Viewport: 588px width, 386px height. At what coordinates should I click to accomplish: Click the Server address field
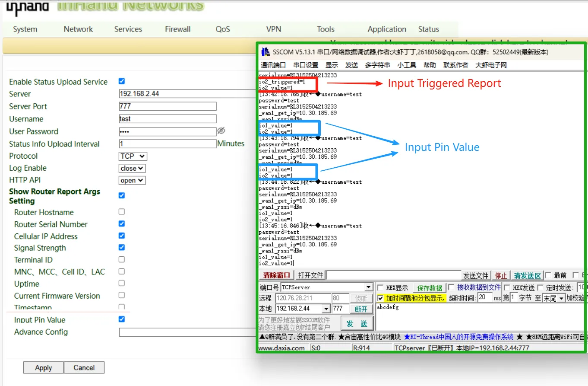click(x=188, y=94)
